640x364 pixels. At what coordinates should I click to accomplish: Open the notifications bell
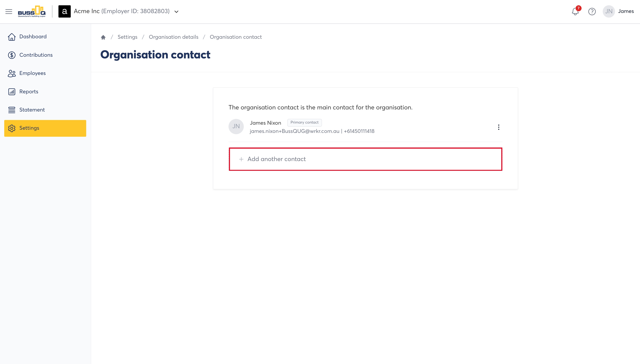(x=575, y=11)
